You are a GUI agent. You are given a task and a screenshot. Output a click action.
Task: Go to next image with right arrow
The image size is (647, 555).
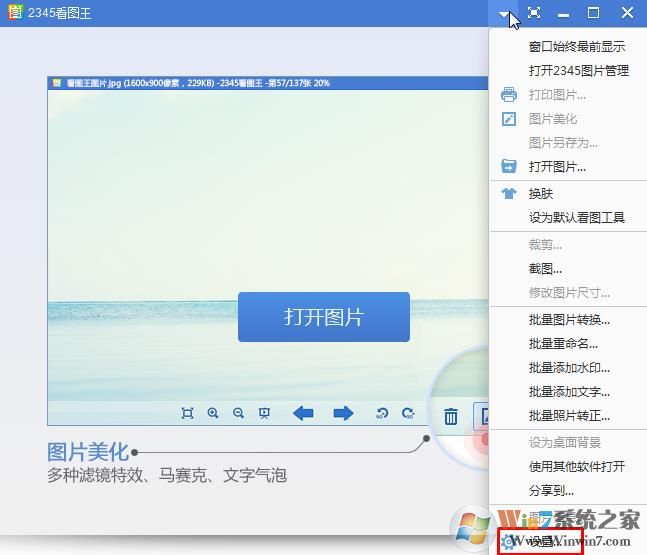pyautogui.click(x=343, y=413)
